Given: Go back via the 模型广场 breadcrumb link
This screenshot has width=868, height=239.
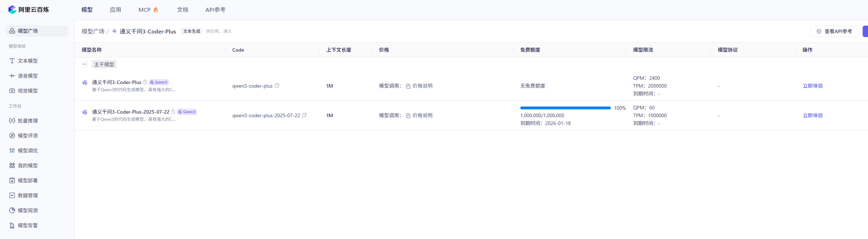Looking at the screenshot, I should 93,31.
